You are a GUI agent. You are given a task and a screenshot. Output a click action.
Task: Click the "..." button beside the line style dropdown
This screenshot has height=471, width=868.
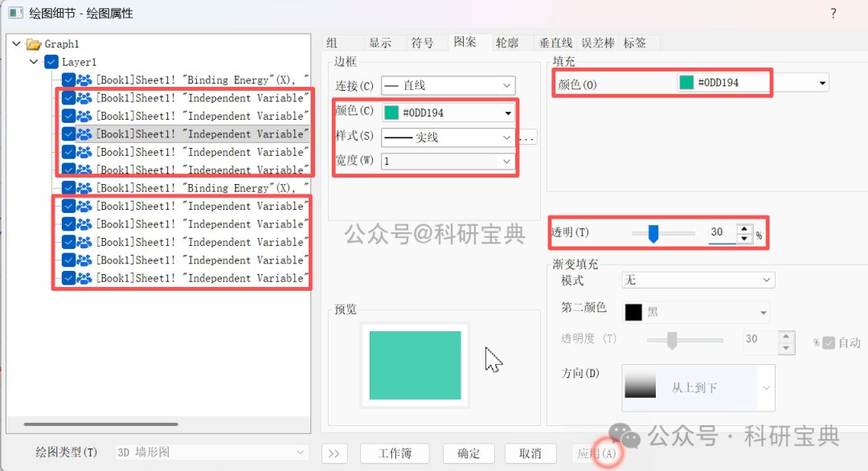pyautogui.click(x=526, y=137)
